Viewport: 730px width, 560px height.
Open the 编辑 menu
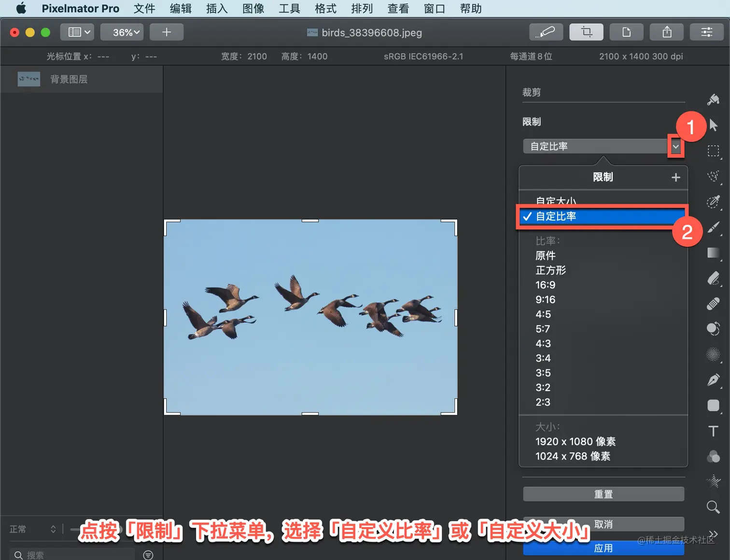point(181,8)
